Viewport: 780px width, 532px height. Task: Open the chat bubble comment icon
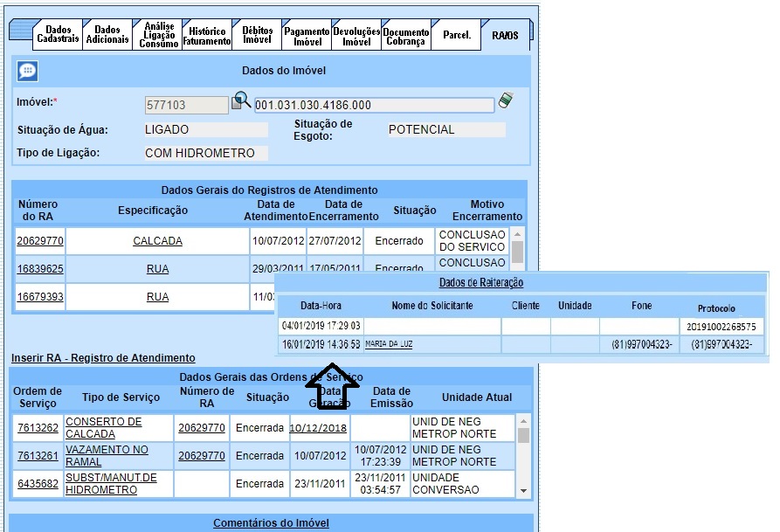(x=27, y=71)
